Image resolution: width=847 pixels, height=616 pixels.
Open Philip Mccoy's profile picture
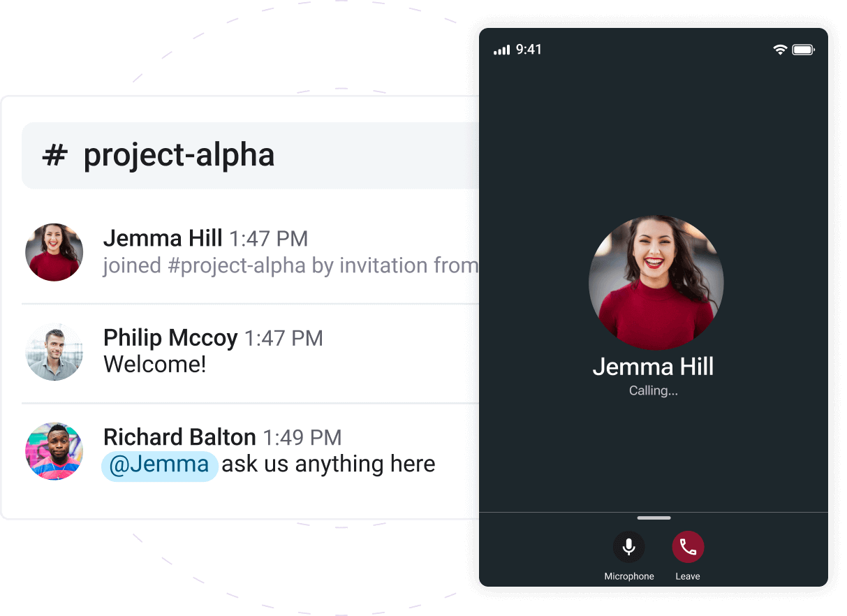click(x=54, y=352)
